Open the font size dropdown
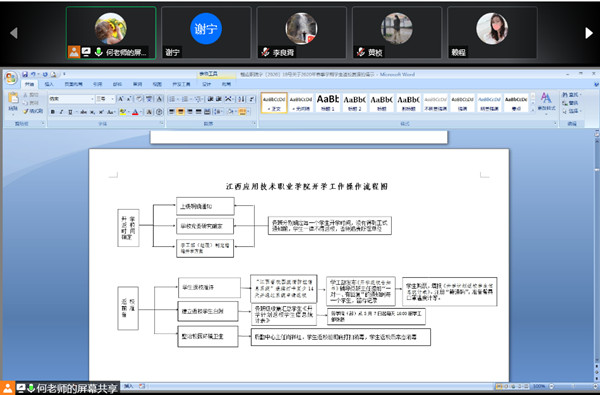 (112, 99)
